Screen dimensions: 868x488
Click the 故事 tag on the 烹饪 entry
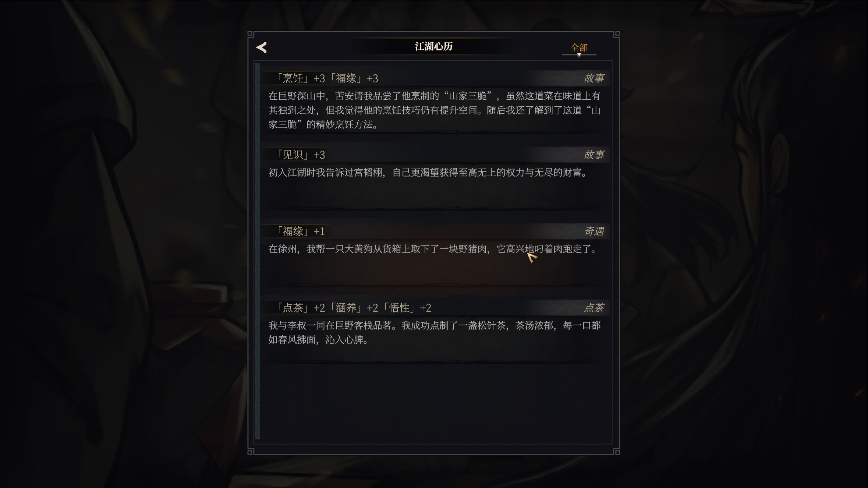594,78
